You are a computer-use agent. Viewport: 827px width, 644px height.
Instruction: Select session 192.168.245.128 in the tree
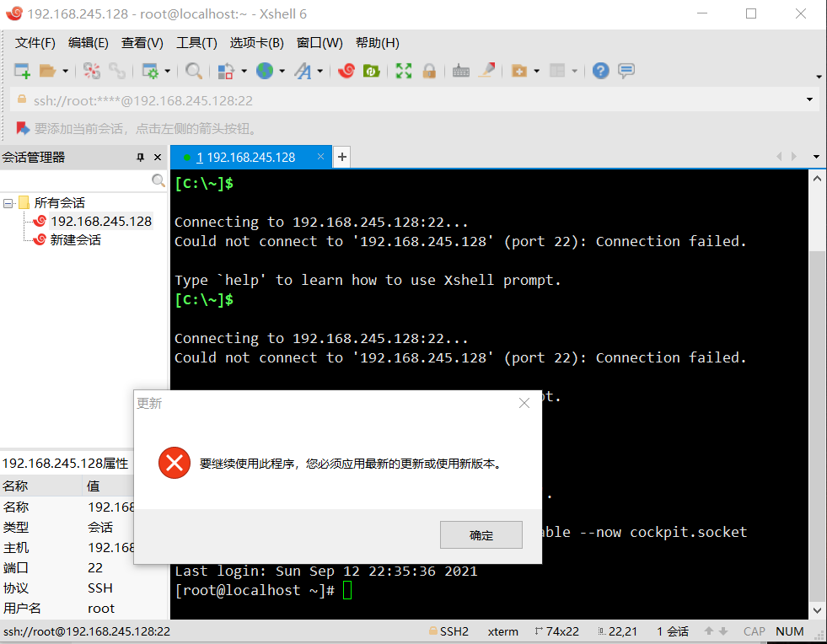coord(100,222)
